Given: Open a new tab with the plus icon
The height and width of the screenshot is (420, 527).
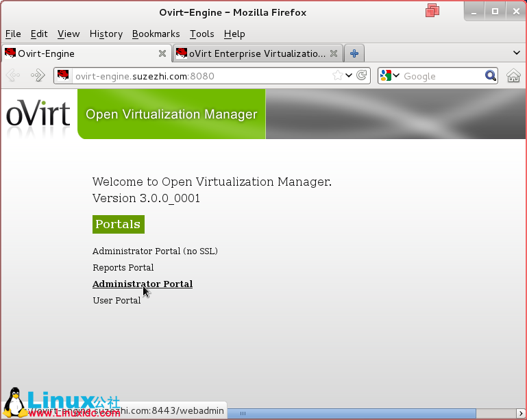Looking at the screenshot, I should pyautogui.click(x=354, y=53).
